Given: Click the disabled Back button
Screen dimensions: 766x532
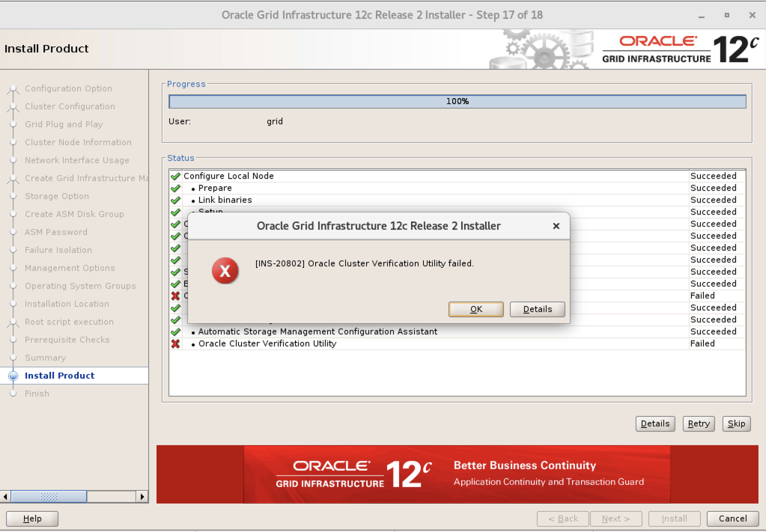Looking at the screenshot, I should [563, 519].
